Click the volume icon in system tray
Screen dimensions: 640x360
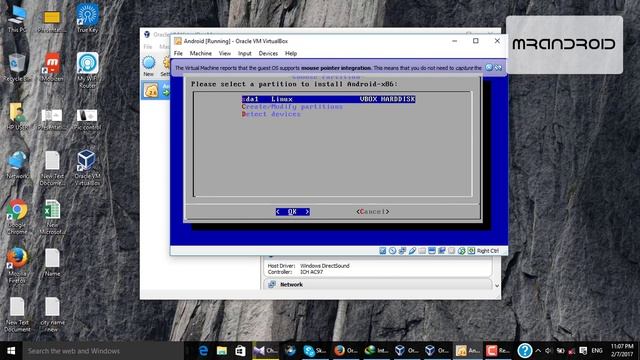coord(548,351)
